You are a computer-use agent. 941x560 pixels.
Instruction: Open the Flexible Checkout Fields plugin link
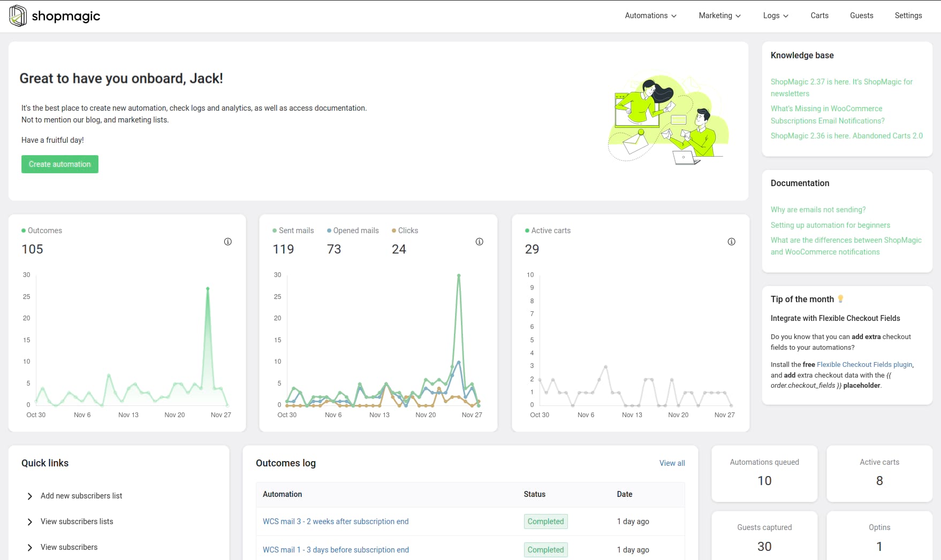coord(864,365)
